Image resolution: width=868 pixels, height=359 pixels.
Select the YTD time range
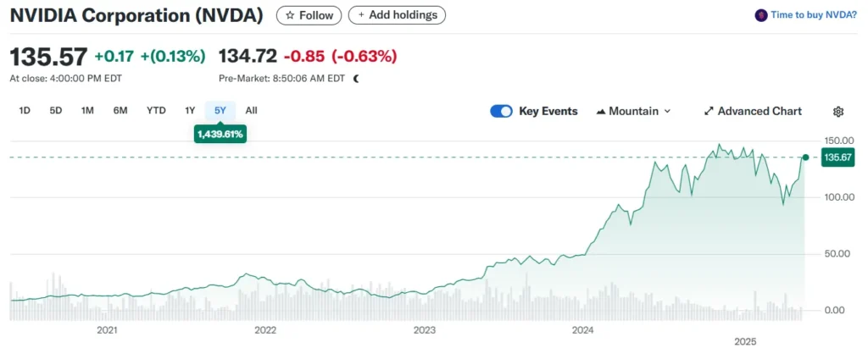click(156, 111)
